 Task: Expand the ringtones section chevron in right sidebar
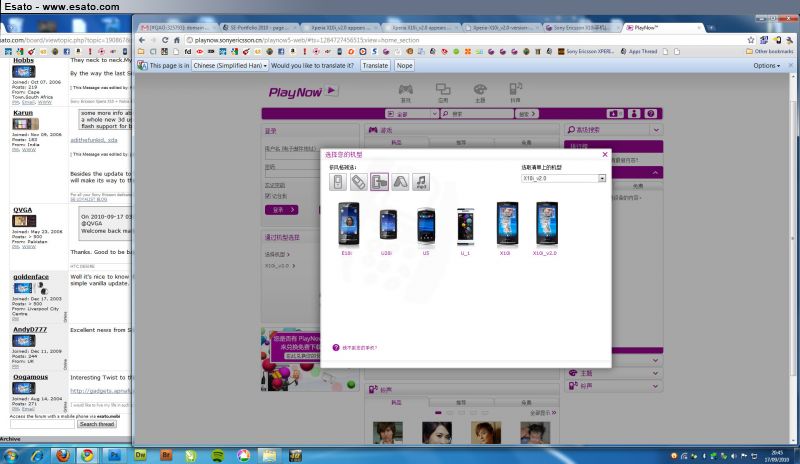point(655,386)
